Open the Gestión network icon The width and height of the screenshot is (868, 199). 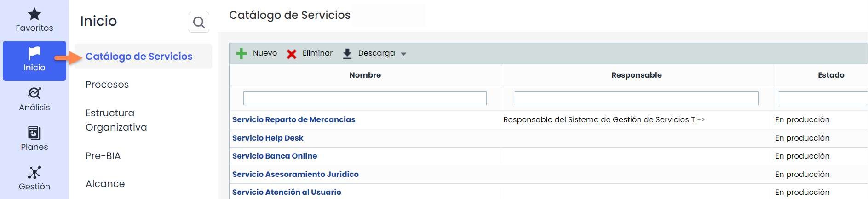(34, 172)
